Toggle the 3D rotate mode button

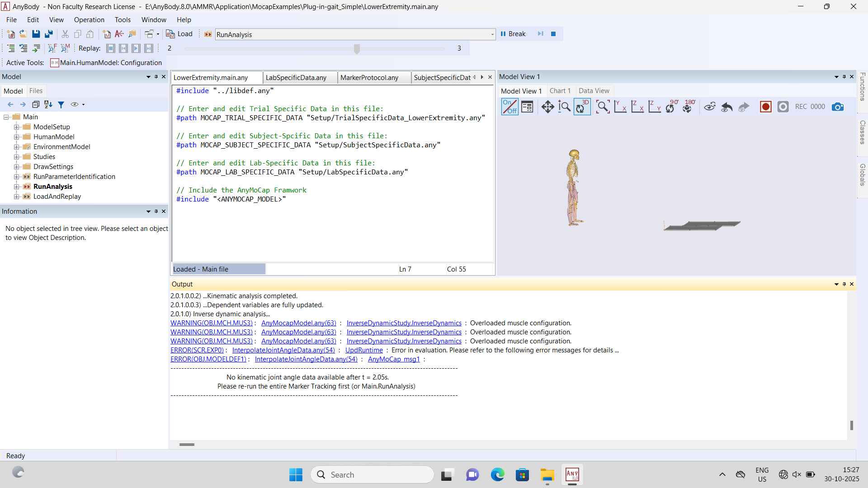(x=582, y=107)
